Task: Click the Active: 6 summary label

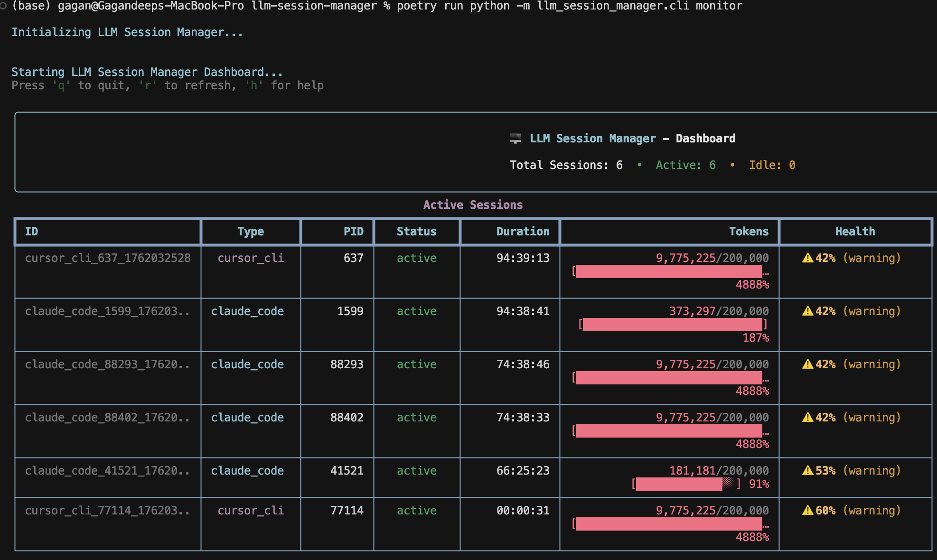Action: pyautogui.click(x=685, y=165)
